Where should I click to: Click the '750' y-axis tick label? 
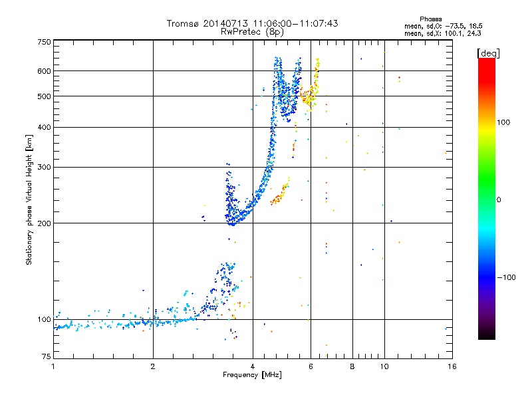point(45,42)
